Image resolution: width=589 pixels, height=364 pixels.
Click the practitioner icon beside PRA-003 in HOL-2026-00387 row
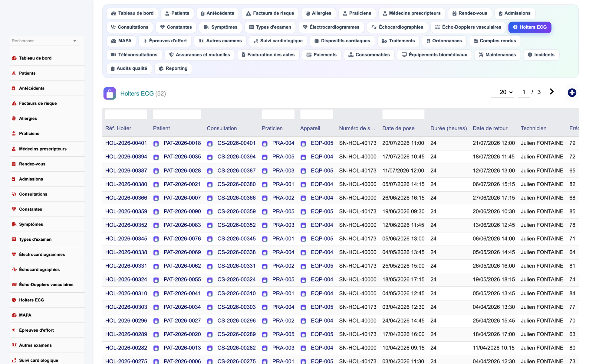tap(265, 171)
